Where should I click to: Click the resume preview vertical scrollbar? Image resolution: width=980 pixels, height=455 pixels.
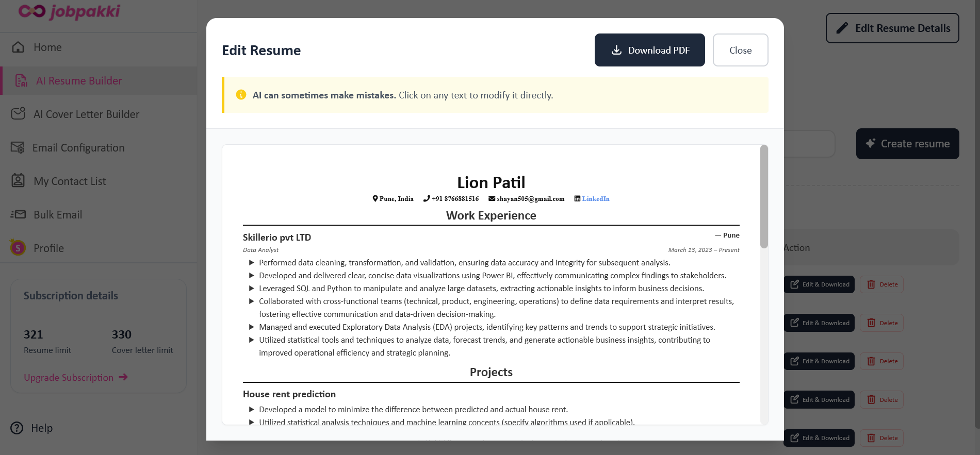tap(764, 197)
